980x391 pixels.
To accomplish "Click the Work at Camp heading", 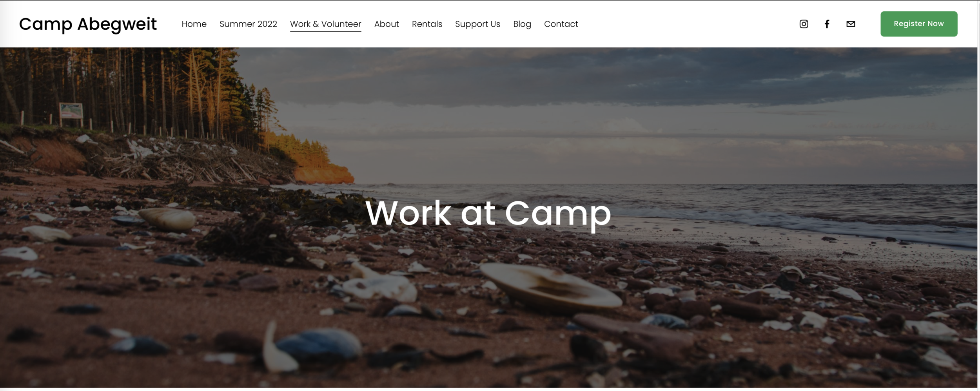I will click(x=488, y=214).
